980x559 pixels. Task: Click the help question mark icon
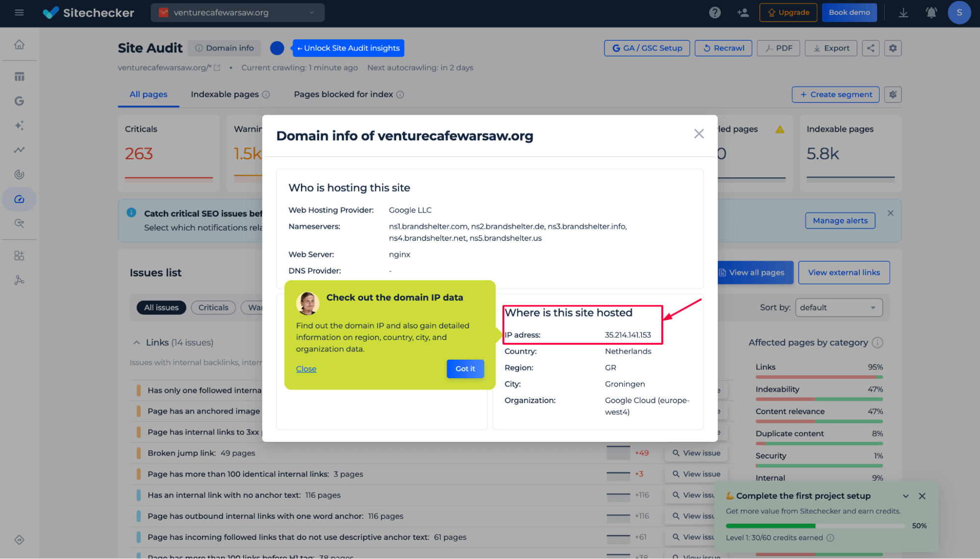pos(714,12)
